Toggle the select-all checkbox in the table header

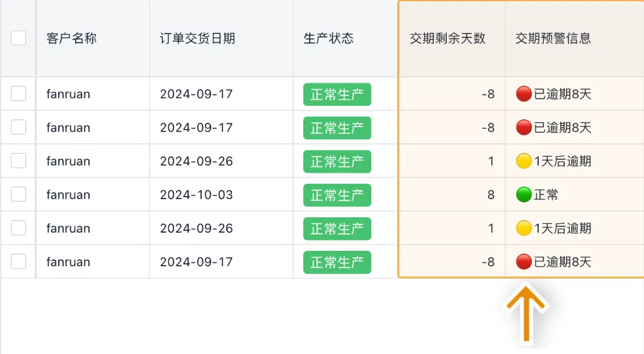coord(19,38)
